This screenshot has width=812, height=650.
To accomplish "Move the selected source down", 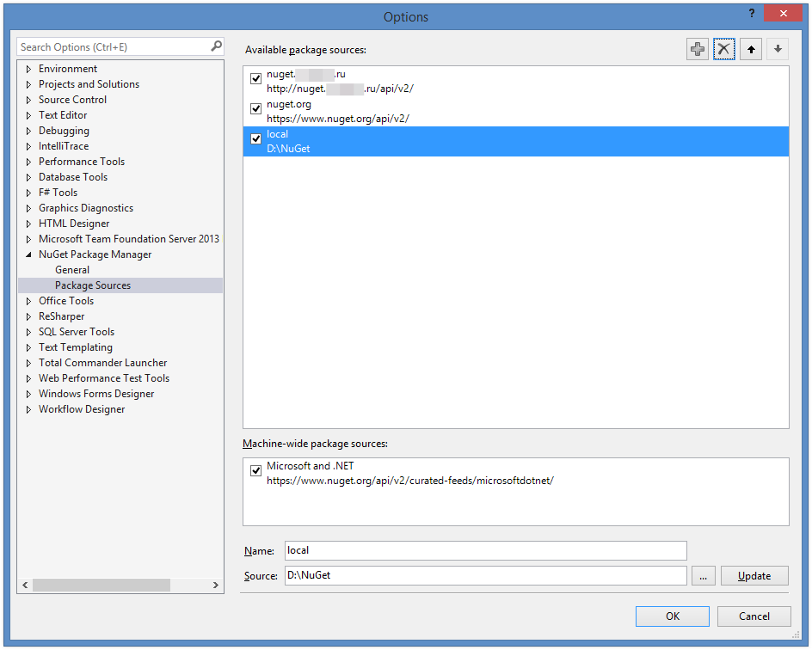I will 777,49.
